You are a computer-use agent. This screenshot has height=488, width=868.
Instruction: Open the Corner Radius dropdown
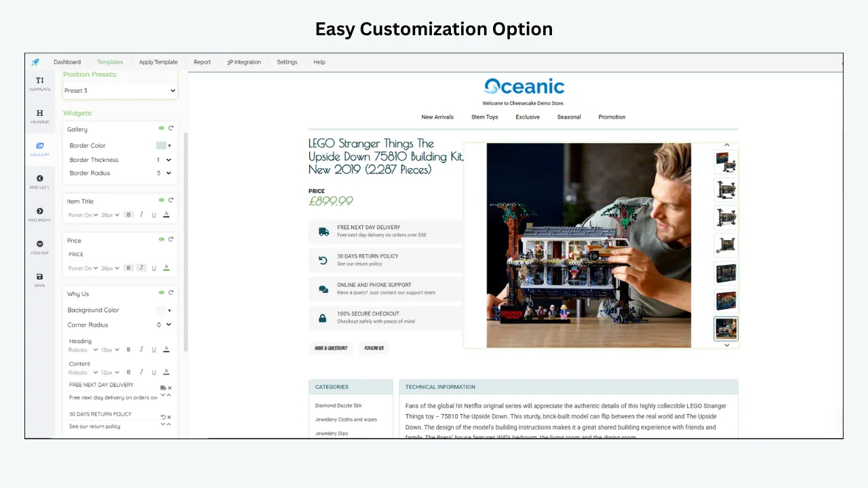[164, 325]
